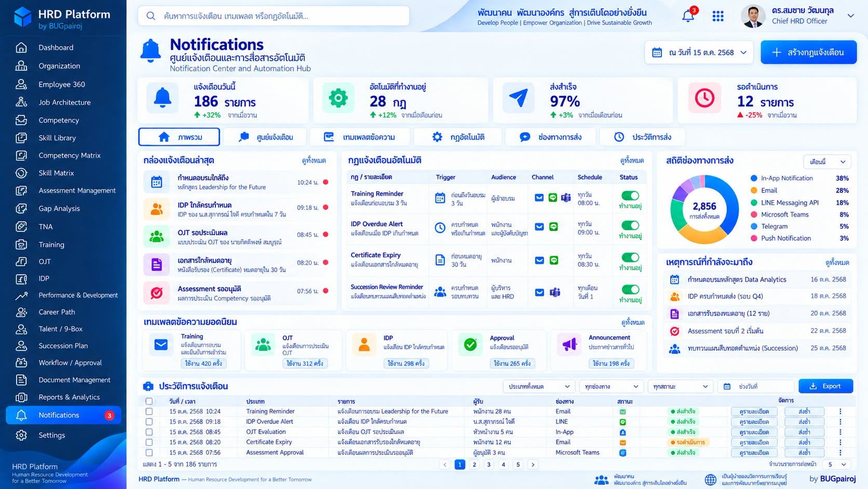This screenshot has width=868, height=489.
Task: Expand the user profile menu chevron
Action: [851, 16]
